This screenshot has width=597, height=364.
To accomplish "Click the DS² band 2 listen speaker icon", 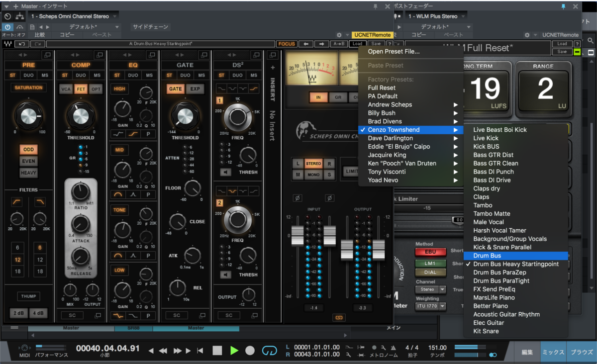I will (x=226, y=274).
